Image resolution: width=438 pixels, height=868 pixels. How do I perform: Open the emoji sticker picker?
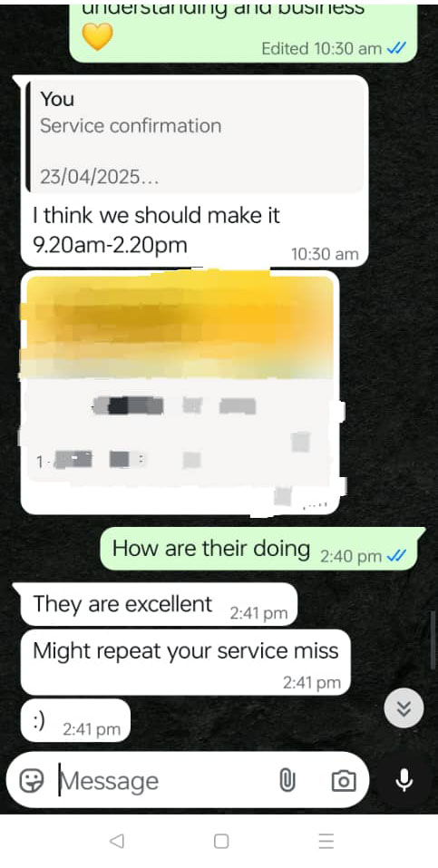coord(32,781)
